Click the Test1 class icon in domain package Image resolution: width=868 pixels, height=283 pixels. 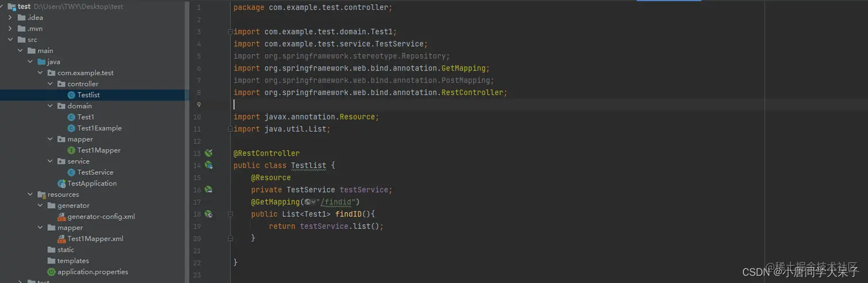point(71,117)
